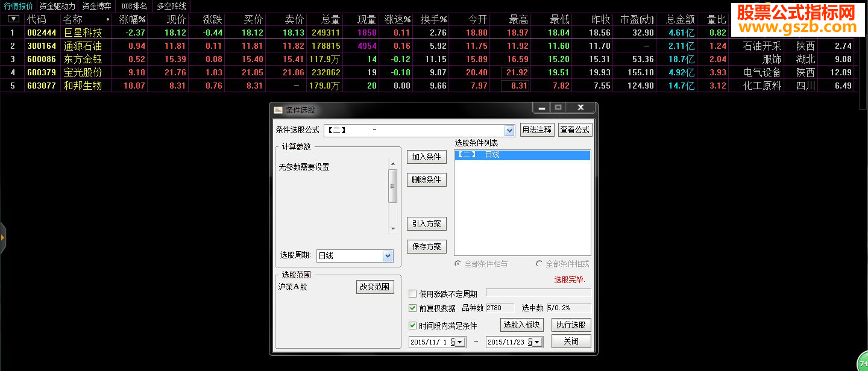Screen dimensions: 868x371
Task: Sort by 总金额 column header
Action: pyautogui.click(x=680, y=19)
